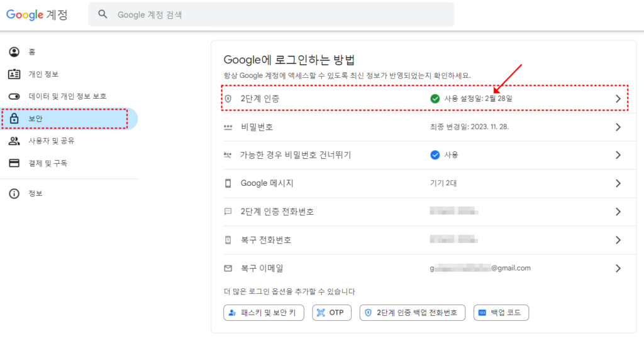Expand the 비밀번호 row chevron
The image size is (644, 341).
point(618,127)
